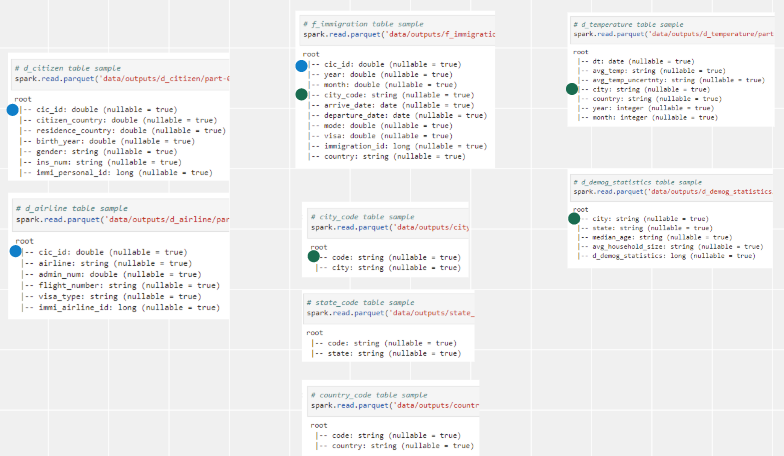Select the '# d_demog_statistics table sample' comment

coord(638,182)
